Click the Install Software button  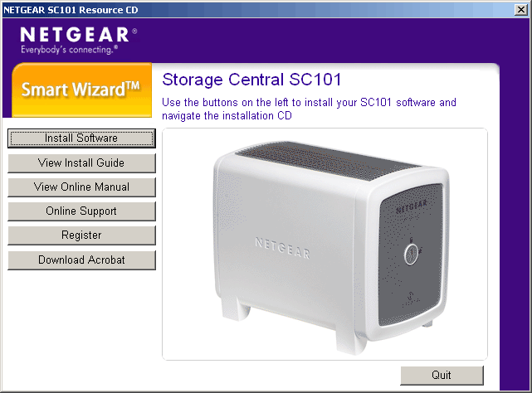click(81, 138)
